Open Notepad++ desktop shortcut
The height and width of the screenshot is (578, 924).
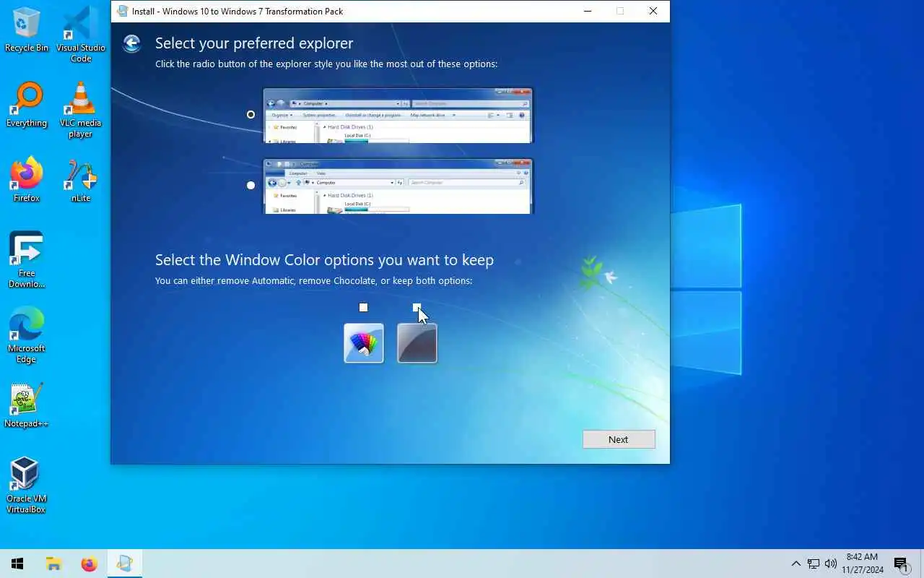click(x=27, y=406)
